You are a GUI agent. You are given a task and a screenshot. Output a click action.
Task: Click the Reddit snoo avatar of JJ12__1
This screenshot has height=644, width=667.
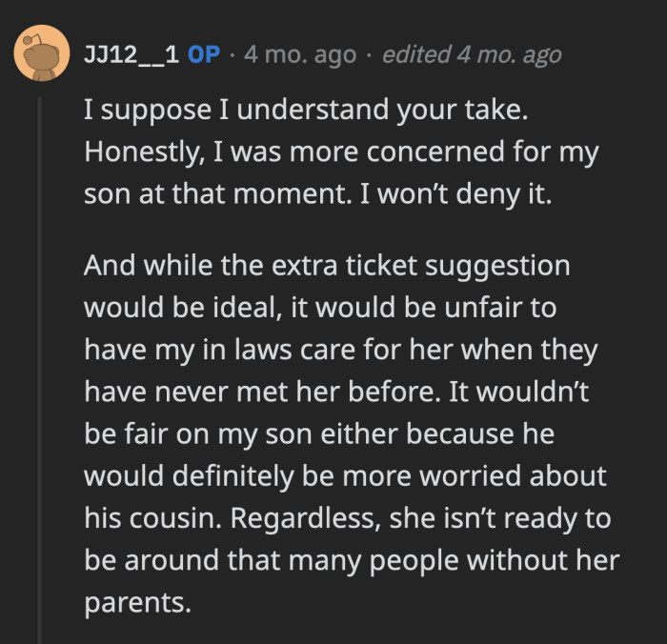pyautogui.click(x=41, y=54)
